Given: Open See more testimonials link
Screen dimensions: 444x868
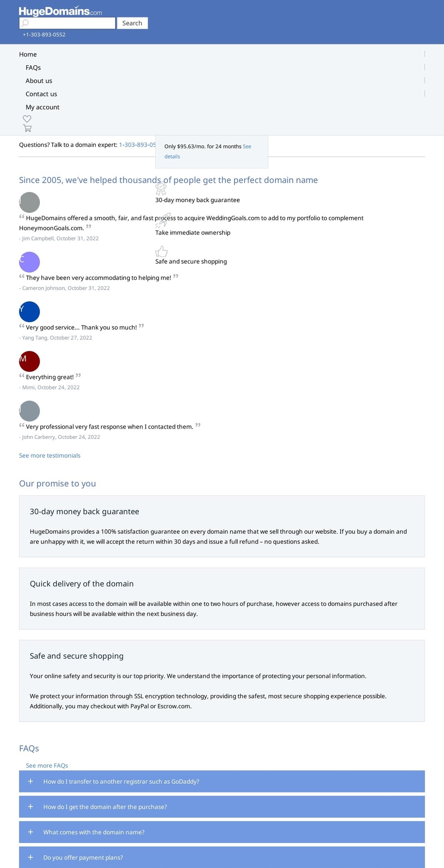Looking at the screenshot, I should click(x=49, y=456).
